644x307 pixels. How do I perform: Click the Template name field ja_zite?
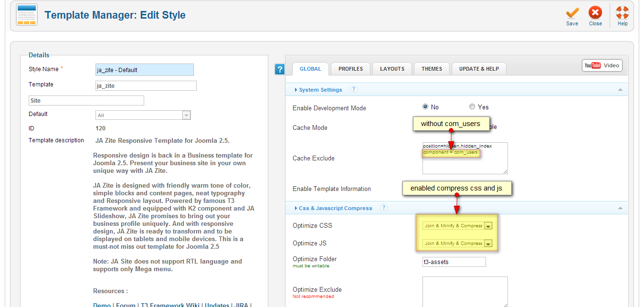[146, 85]
